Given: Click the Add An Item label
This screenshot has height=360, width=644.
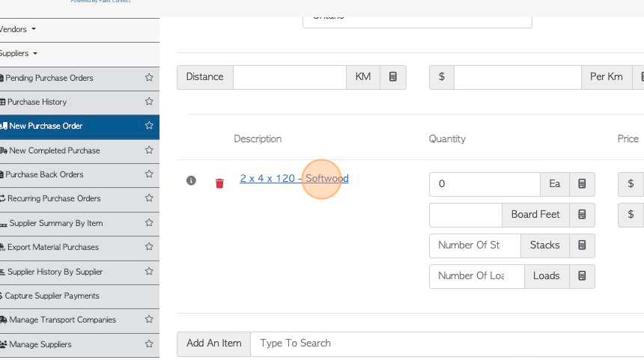Looking at the screenshot, I should pos(214,344).
